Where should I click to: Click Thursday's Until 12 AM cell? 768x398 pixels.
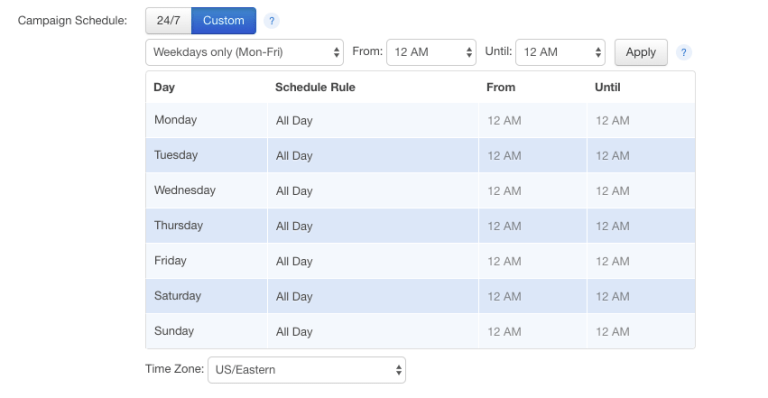coord(612,226)
